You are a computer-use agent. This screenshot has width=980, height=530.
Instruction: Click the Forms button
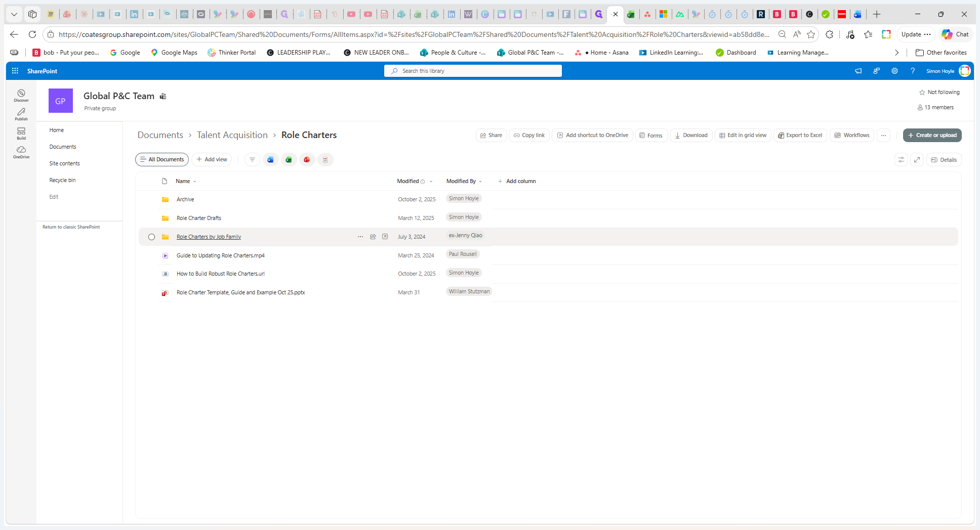click(651, 135)
